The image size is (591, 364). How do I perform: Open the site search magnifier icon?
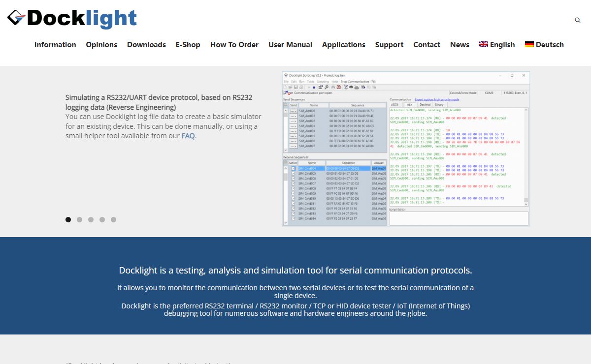point(578,20)
